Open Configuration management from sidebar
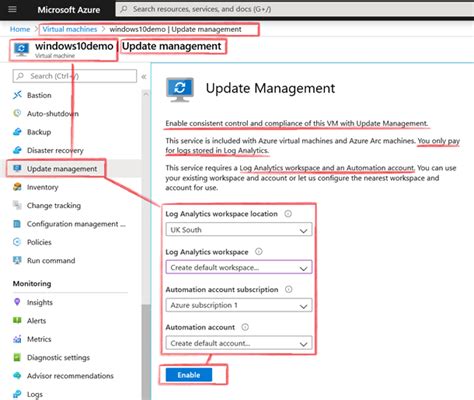 click(x=76, y=224)
